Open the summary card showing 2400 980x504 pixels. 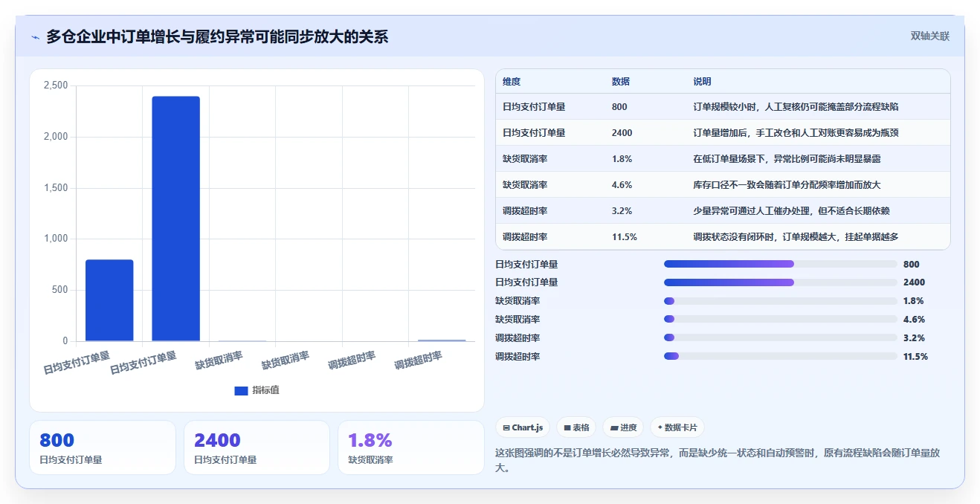coord(257,448)
